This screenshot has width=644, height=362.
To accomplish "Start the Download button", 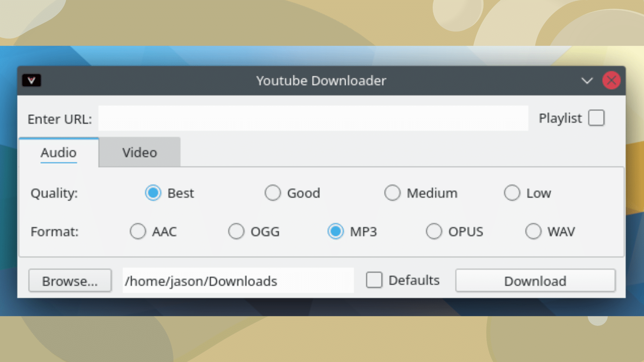I will 535,281.
